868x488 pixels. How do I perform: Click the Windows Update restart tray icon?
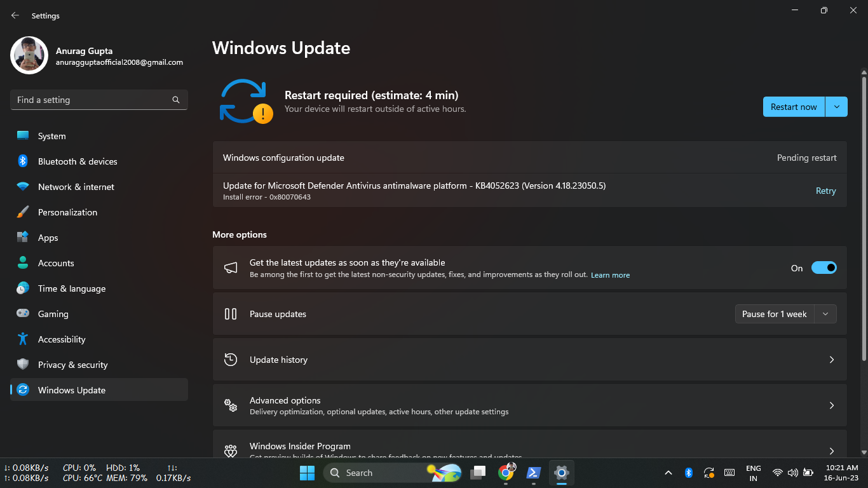[x=709, y=473]
